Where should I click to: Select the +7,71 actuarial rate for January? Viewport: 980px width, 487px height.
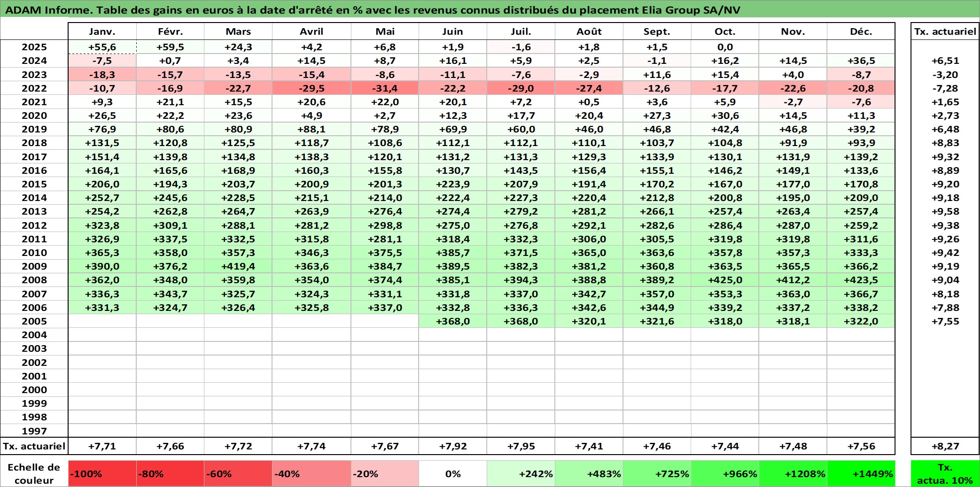tap(102, 446)
